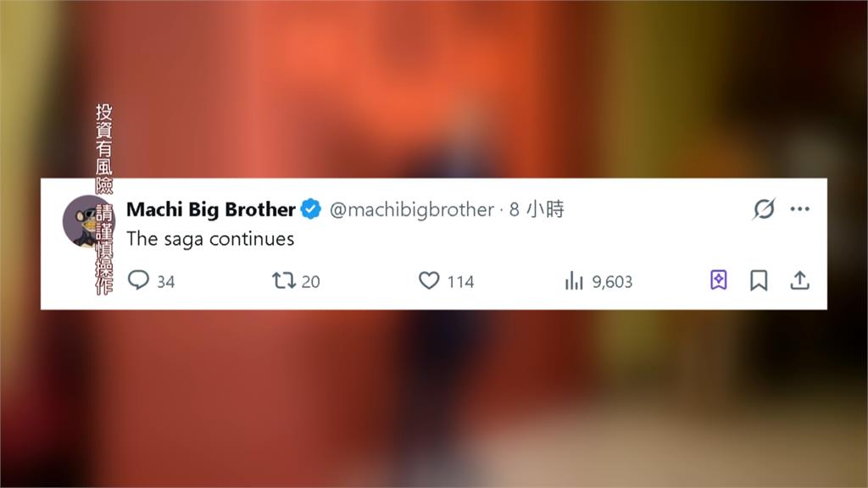
Task: Open Machi Big Brother profile avatar
Action: click(88, 221)
